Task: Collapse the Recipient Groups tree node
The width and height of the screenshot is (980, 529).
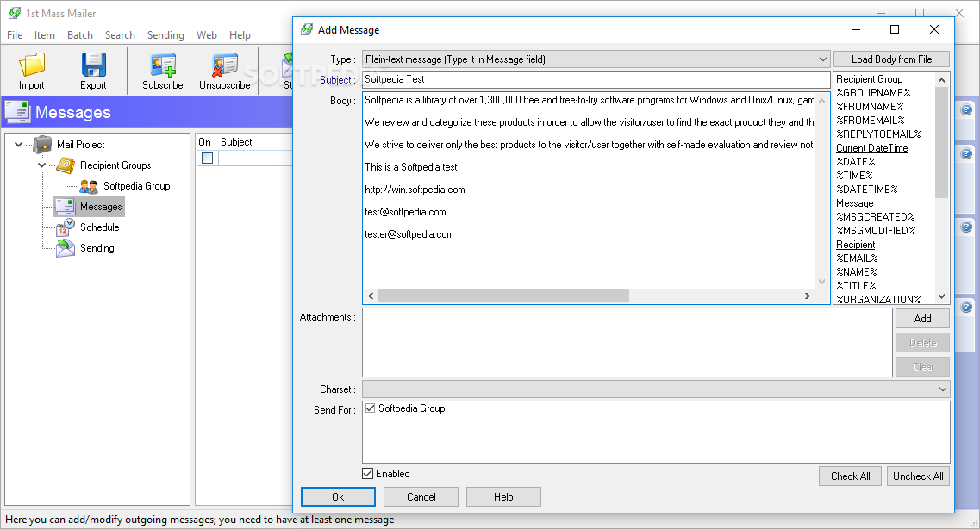Action: pos(42,165)
